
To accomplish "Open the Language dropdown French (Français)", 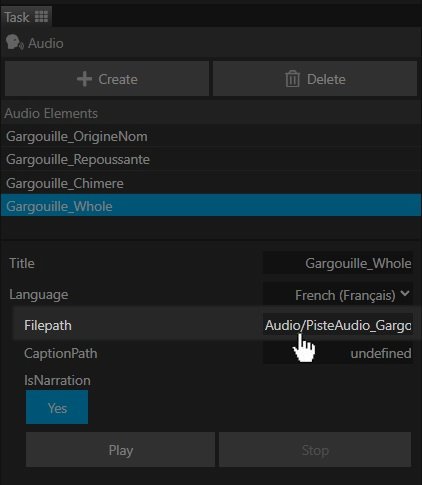I will tap(338, 294).
